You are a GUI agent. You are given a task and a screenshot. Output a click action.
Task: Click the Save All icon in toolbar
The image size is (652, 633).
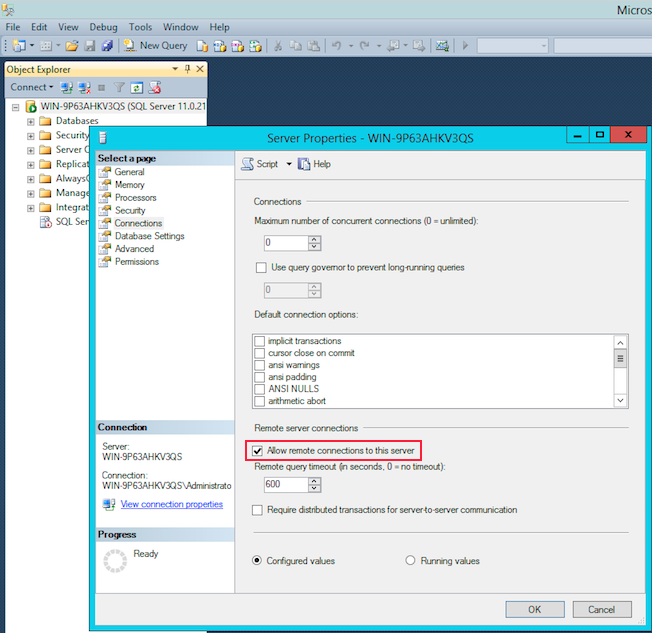(x=107, y=46)
